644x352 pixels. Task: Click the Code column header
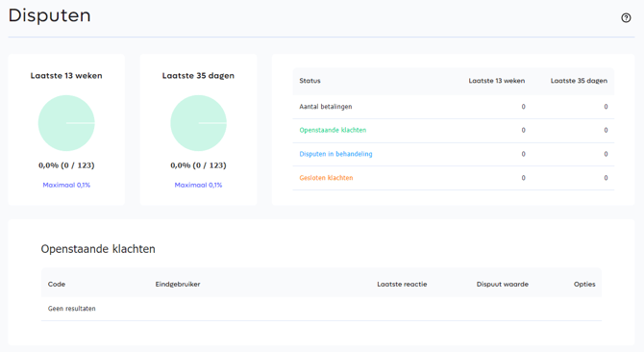pyautogui.click(x=57, y=285)
